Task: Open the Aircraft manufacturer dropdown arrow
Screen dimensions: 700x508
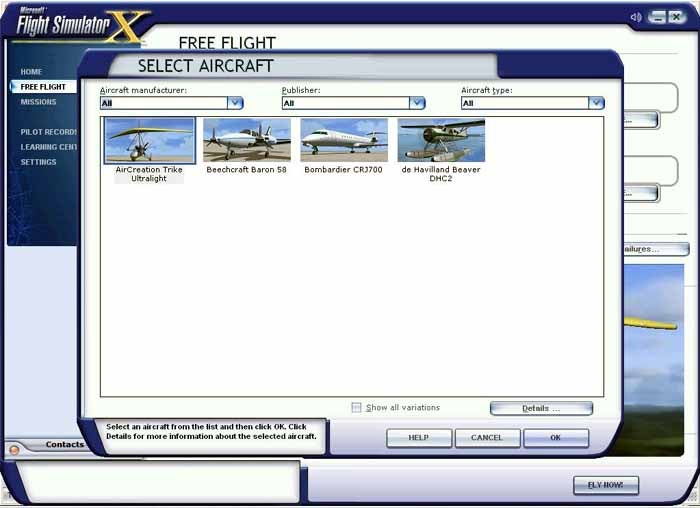Action: point(235,103)
